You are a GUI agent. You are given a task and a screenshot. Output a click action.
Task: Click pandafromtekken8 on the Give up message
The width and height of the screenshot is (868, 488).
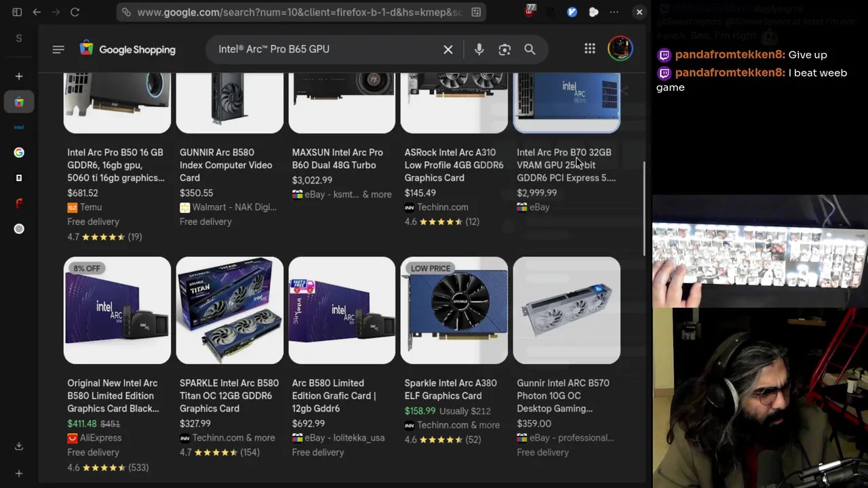click(730, 55)
